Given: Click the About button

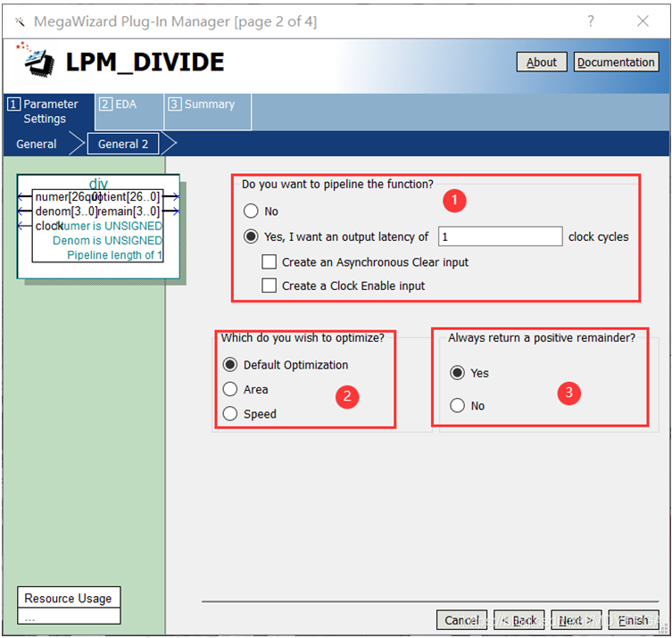Looking at the screenshot, I should click(542, 62).
